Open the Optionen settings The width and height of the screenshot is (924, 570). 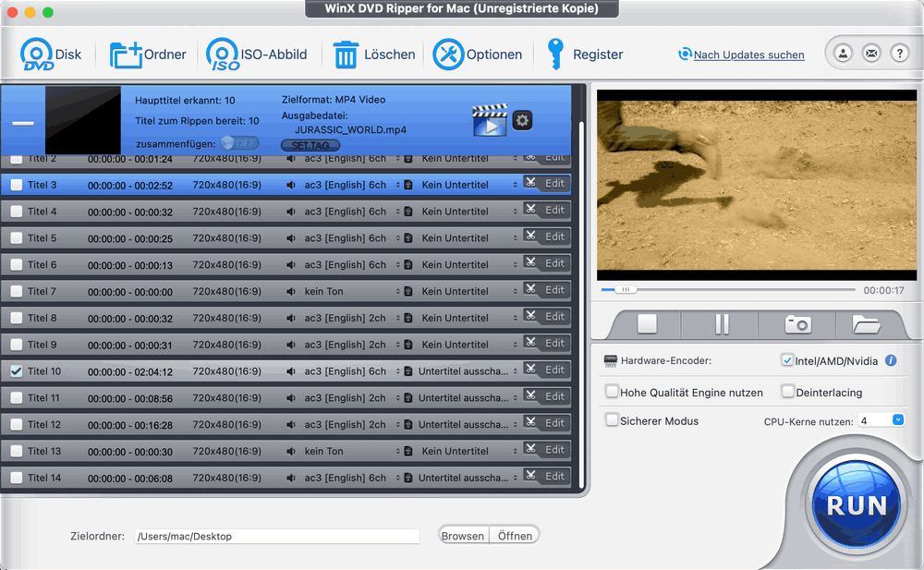478,55
